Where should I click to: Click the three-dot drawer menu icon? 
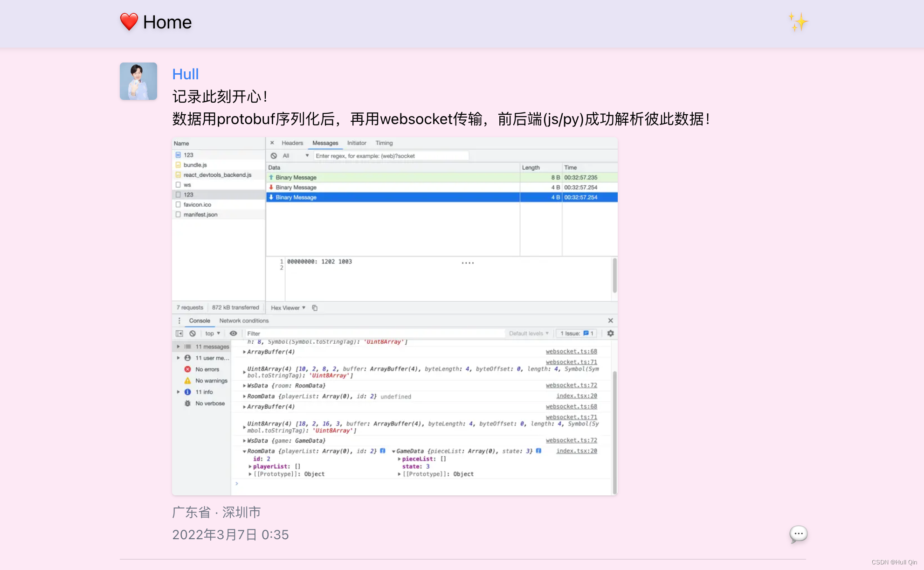tap(179, 321)
